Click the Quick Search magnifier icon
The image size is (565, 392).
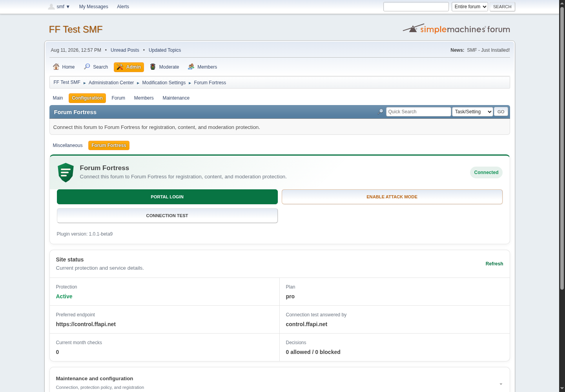point(380,112)
